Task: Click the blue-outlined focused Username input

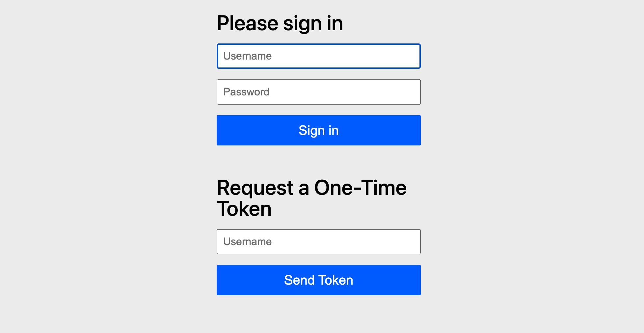Action: (x=318, y=56)
